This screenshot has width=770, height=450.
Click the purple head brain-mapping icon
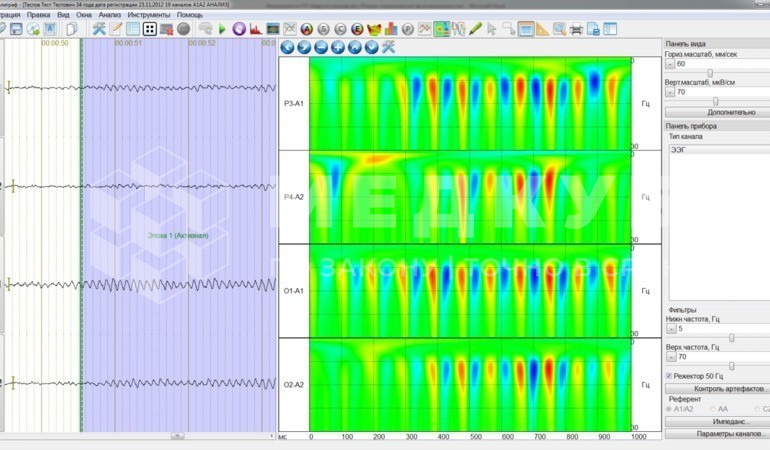click(x=239, y=29)
